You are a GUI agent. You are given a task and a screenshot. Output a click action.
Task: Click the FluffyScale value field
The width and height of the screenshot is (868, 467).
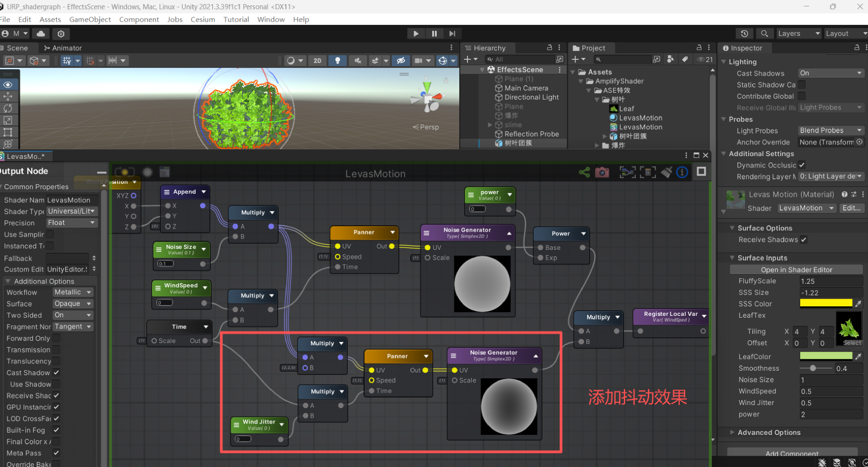click(x=831, y=281)
